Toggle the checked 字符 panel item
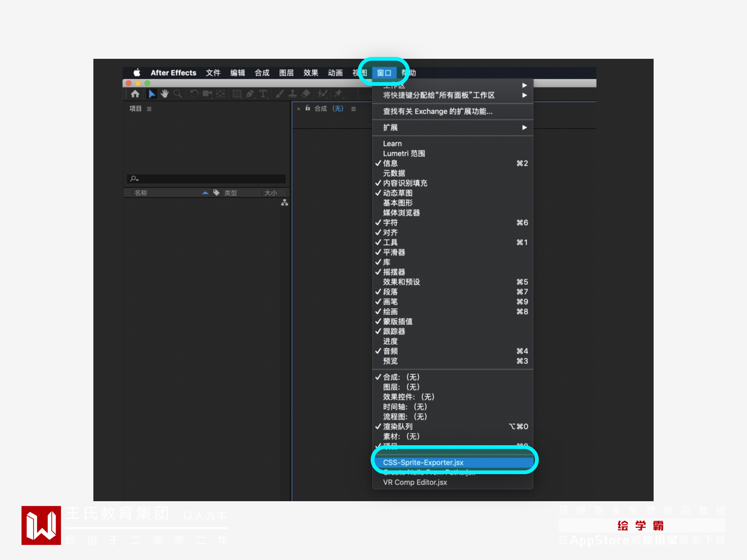 tap(453, 223)
